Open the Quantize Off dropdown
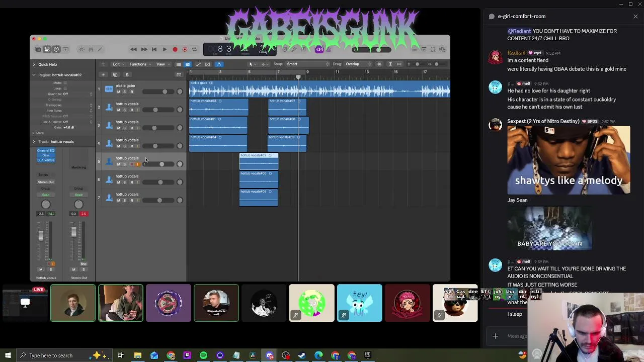The image size is (644, 362). pos(78,94)
